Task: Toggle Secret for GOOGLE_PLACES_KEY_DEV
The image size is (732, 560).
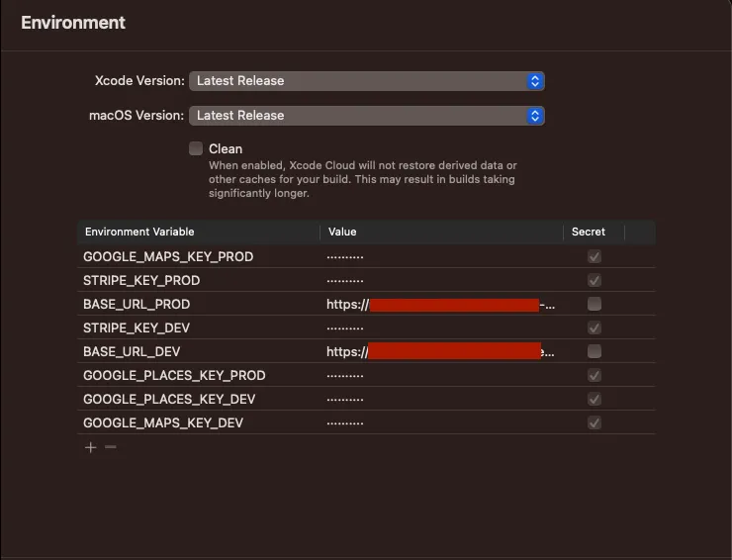Action: pos(595,399)
